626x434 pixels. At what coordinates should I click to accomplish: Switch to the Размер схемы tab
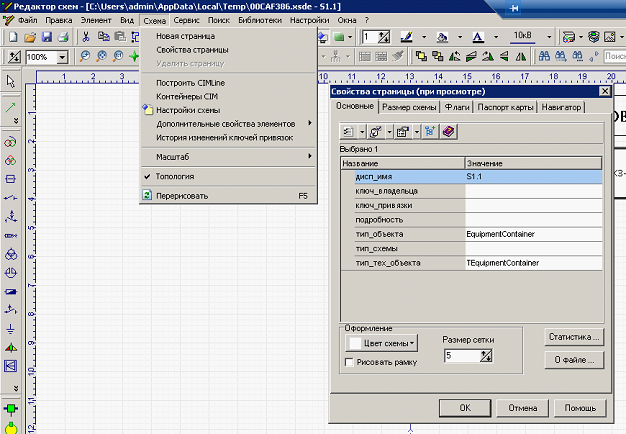[409, 106]
